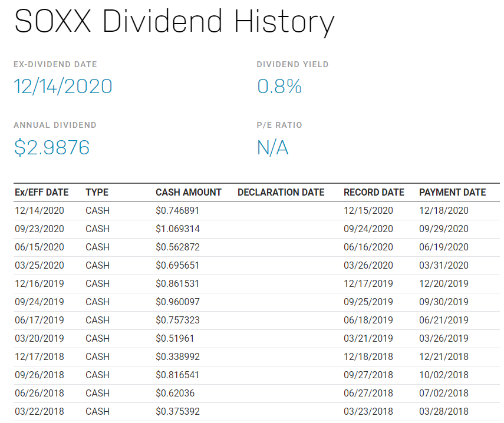Click record date 09/24/2020
This screenshot has height=423, width=504.
(368, 229)
